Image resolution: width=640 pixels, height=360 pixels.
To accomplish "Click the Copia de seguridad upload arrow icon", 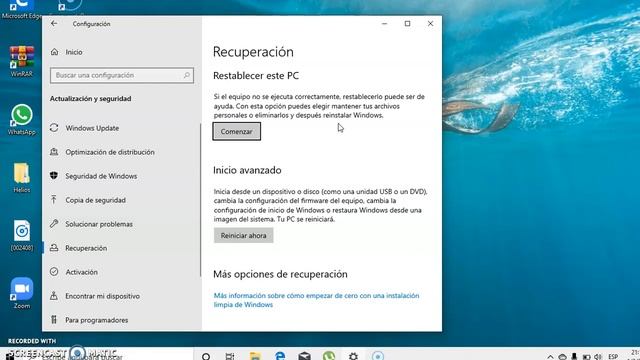I will 54,200.
